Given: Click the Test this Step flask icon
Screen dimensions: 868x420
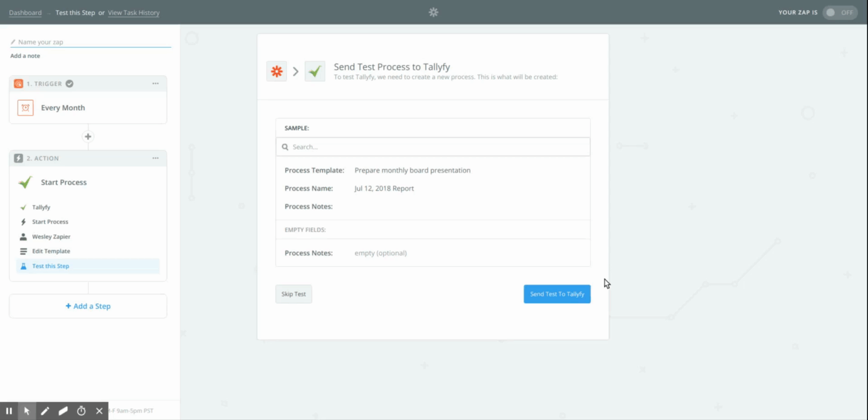Looking at the screenshot, I should pyautogui.click(x=23, y=266).
